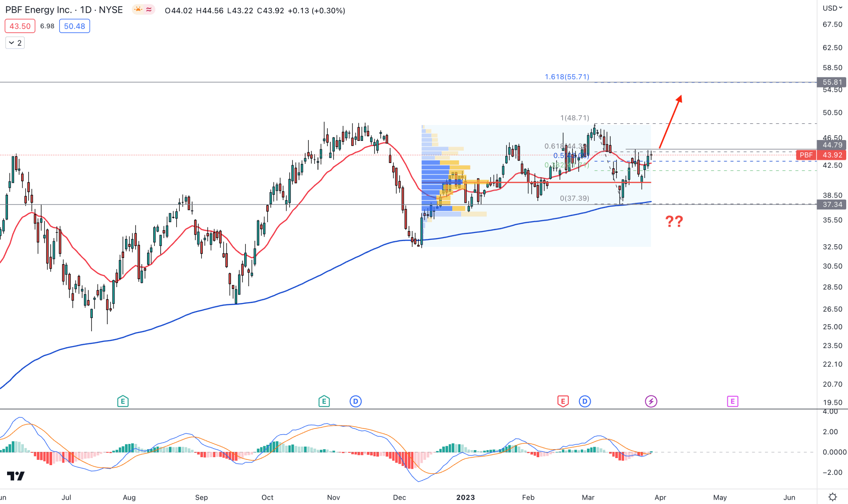Open chart settings gear icon
848x504 pixels.
point(833,497)
